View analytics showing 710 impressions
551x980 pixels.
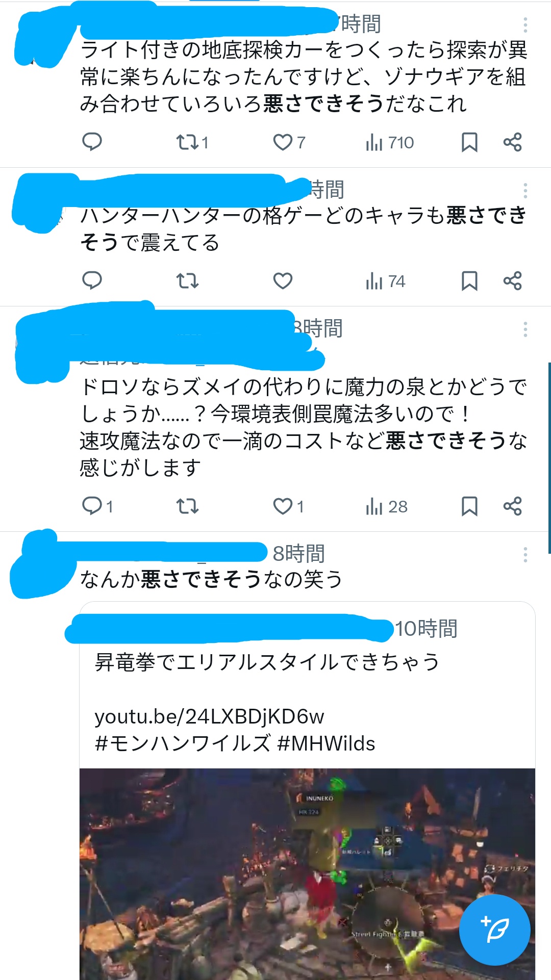click(390, 142)
